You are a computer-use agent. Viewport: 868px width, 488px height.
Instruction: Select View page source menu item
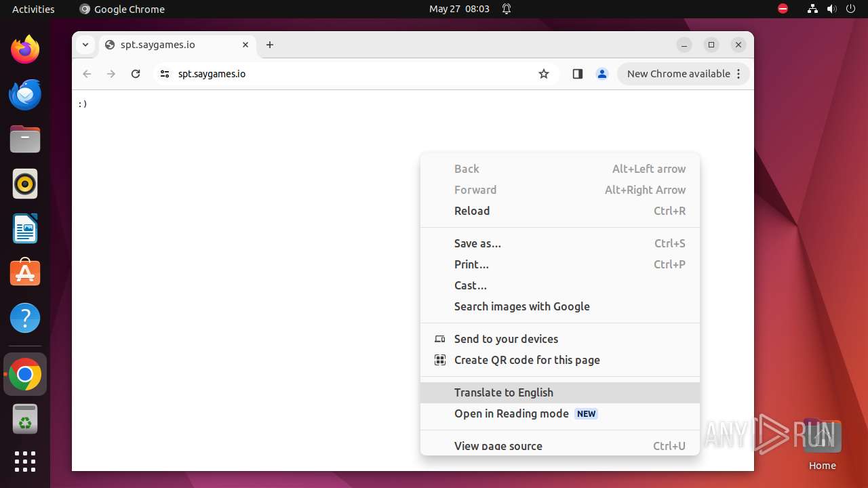[560, 445]
